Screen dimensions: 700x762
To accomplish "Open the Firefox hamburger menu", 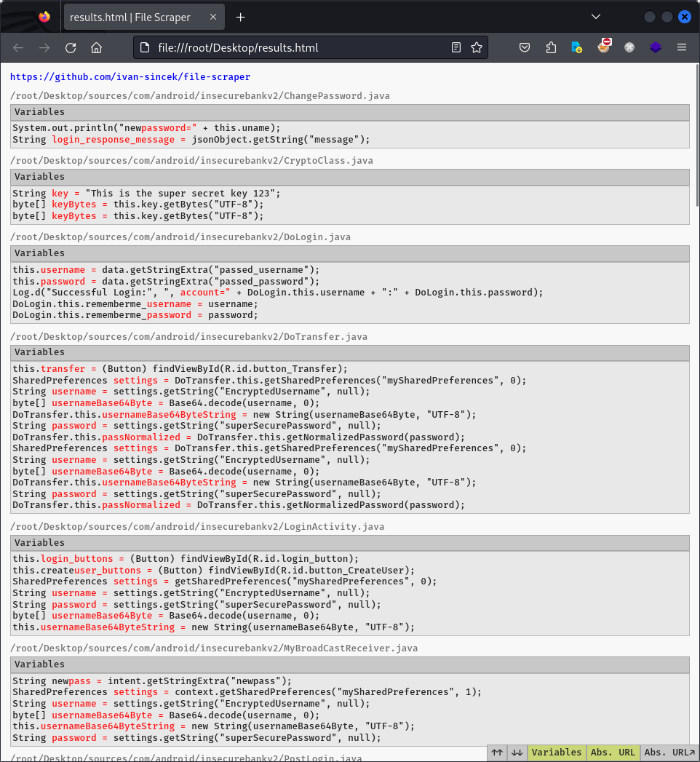I will point(682,47).
